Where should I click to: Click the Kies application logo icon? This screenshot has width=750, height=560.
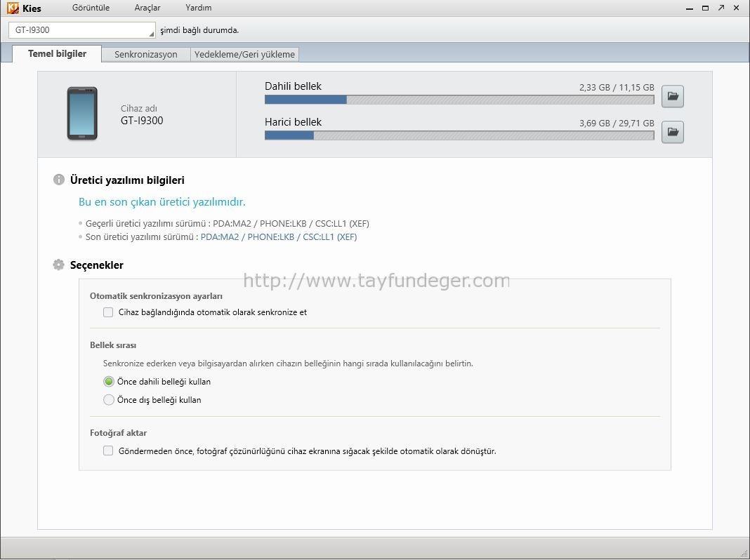coord(13,8)
